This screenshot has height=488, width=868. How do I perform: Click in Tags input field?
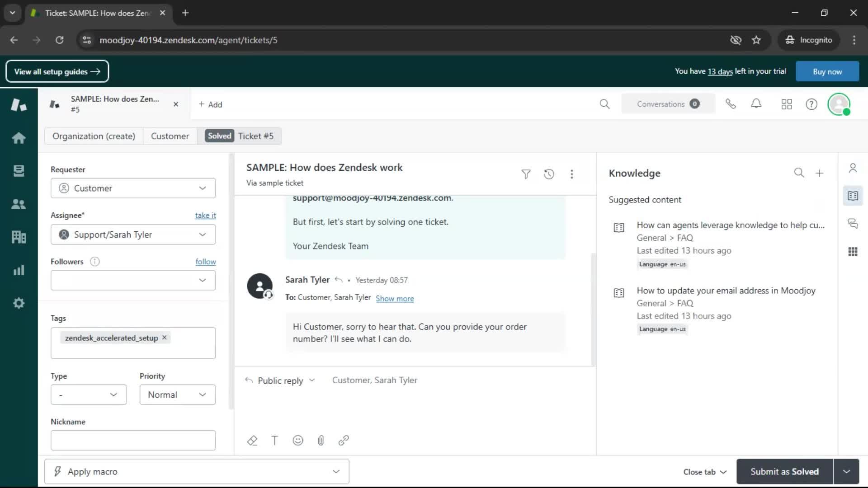coord(133,343)
